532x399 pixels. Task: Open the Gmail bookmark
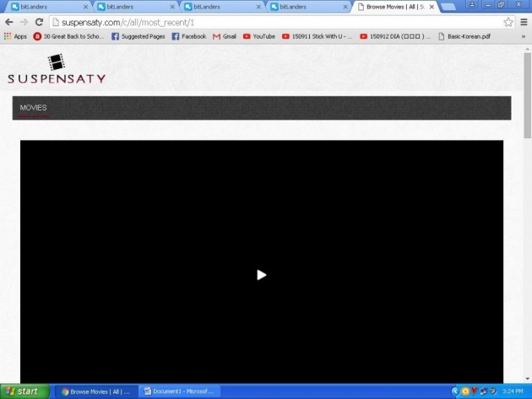click(225, 36)
